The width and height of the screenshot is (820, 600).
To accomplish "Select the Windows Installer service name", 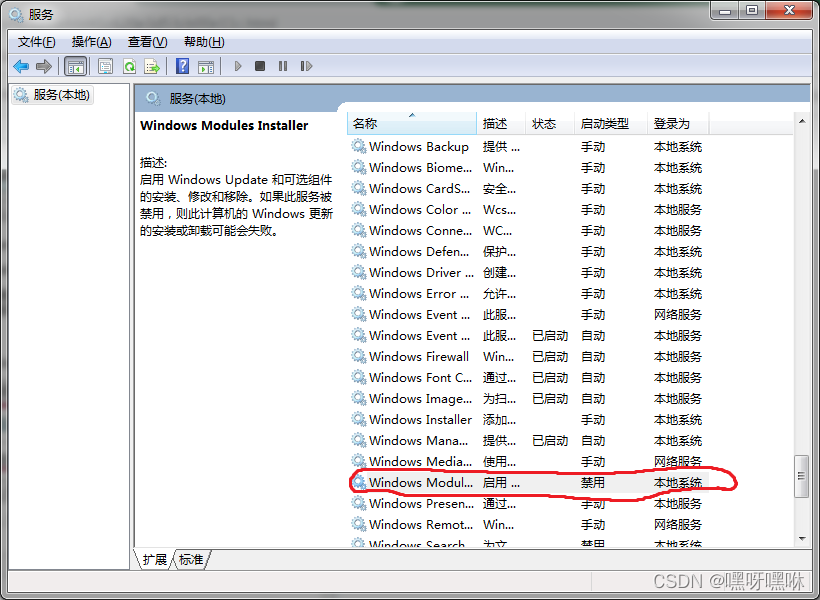I will pyautogui.click(x=420, y=419).
